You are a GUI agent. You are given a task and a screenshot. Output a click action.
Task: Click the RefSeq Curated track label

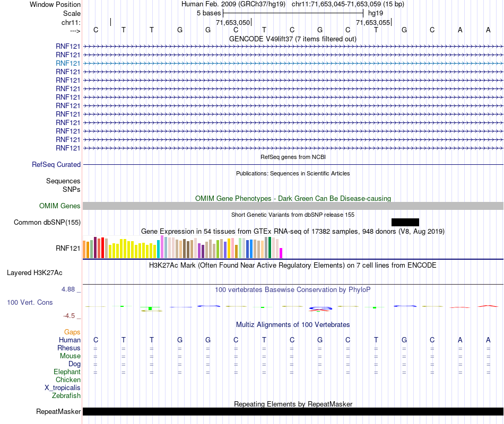[x=56, y=164]
